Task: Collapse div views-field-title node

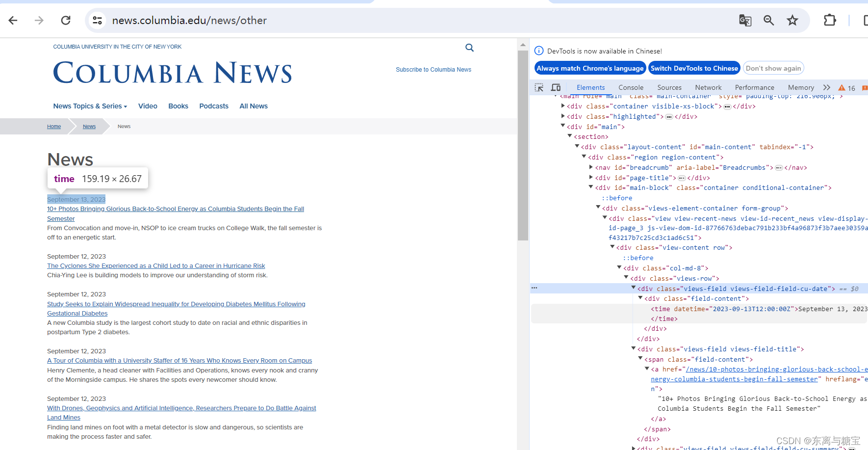Action: pyautogui.click(x=634, y=348)
